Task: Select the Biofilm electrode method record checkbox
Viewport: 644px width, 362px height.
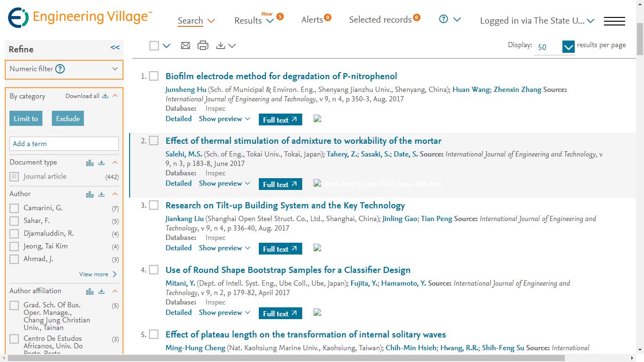Action: tap(154, 76)
